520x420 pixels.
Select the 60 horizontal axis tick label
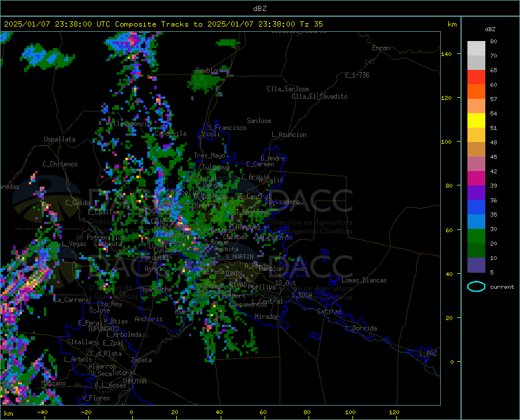tap(263, 412)
